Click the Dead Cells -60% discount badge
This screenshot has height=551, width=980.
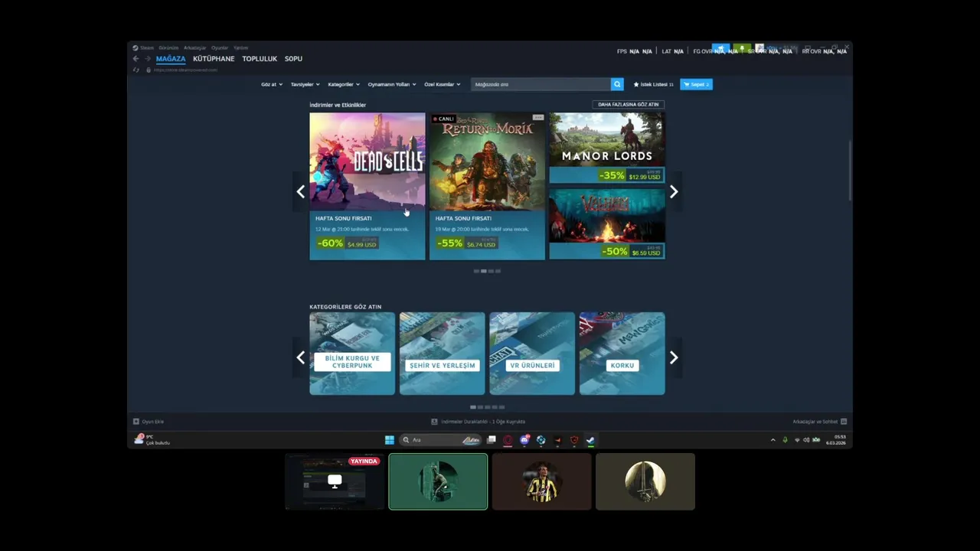330,243
